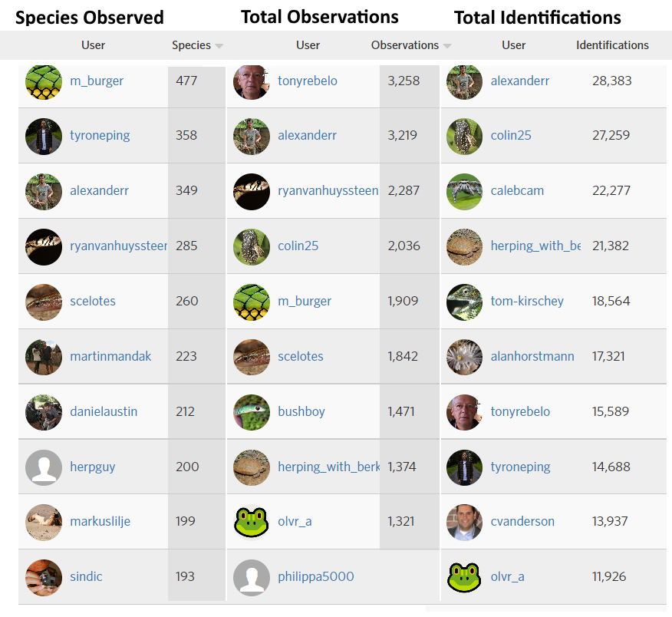Select species count 193
Viewport: 672px width, 617px height.
click(185, 576)
